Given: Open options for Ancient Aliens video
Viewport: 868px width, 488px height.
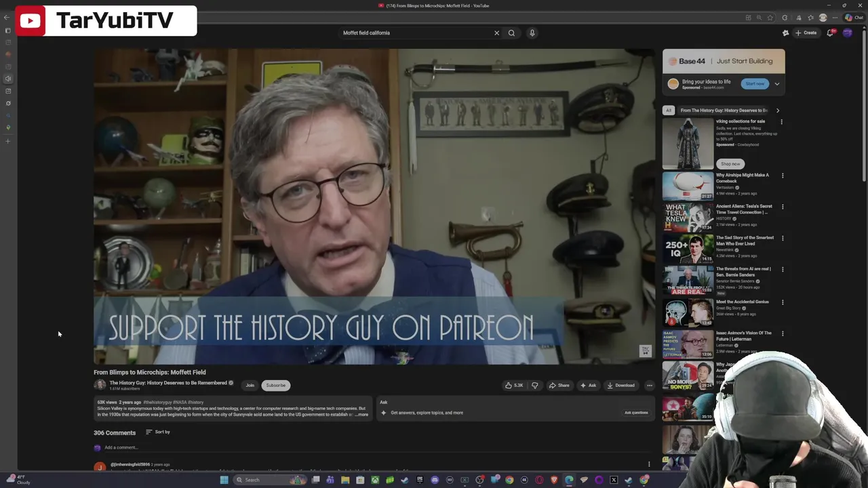Looking at the screenshot, I should point(783,207).
